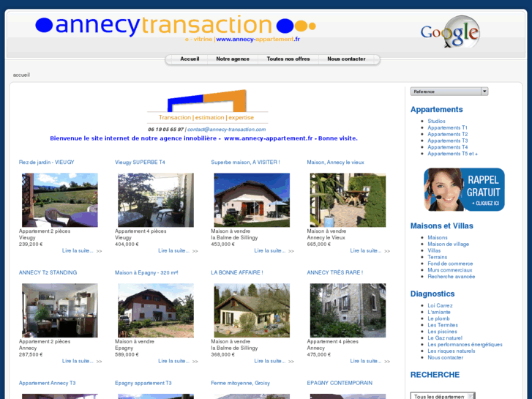Open the L'amiante diagnostics link

tap(439, 312)
